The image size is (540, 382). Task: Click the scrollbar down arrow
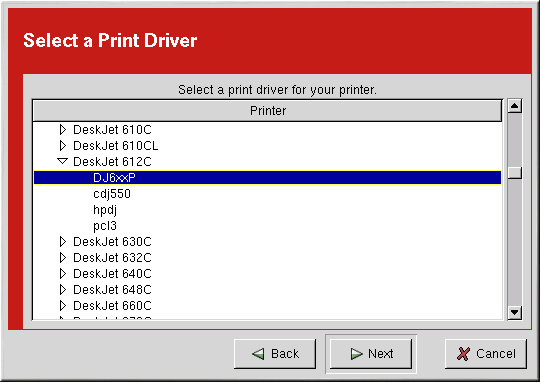[x=515, y=312]
